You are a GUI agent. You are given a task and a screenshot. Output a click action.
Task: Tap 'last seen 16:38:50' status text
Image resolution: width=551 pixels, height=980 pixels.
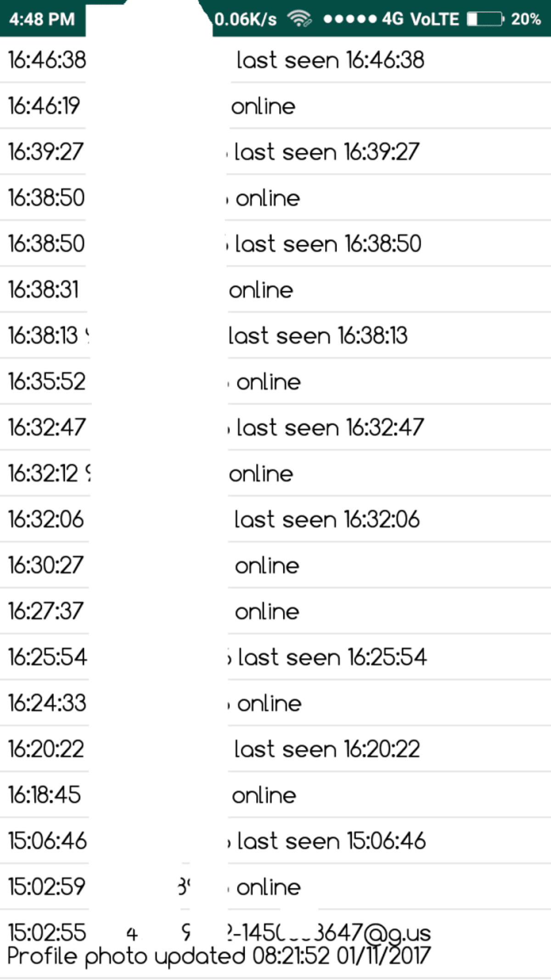(328, 244)
